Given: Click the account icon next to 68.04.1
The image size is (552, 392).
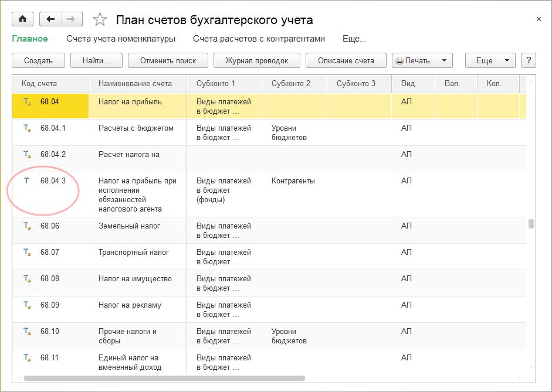Looking at the screenshot, I should 26,128.
